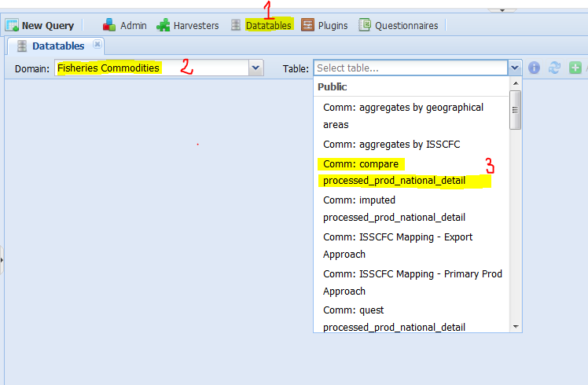
Task: Select Comm: aggregates by ISSCFC
Action: (391, 144)
